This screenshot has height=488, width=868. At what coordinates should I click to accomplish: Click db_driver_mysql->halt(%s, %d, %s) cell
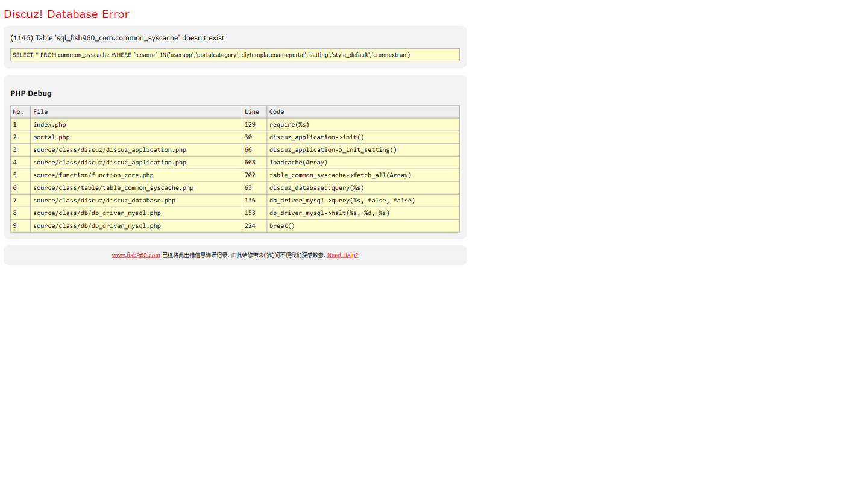(x=363, y=213)
